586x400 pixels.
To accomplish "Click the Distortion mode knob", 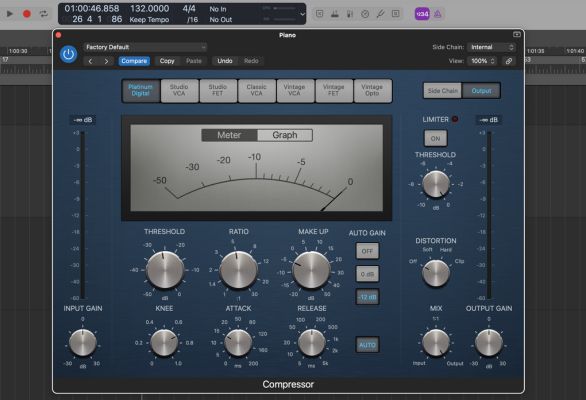I will [x=436, y=273].
